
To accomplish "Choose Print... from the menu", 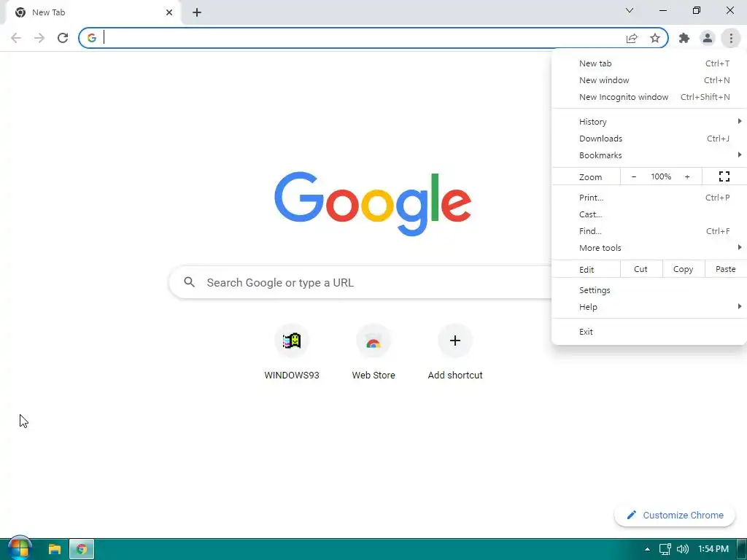I will (649, 198).
